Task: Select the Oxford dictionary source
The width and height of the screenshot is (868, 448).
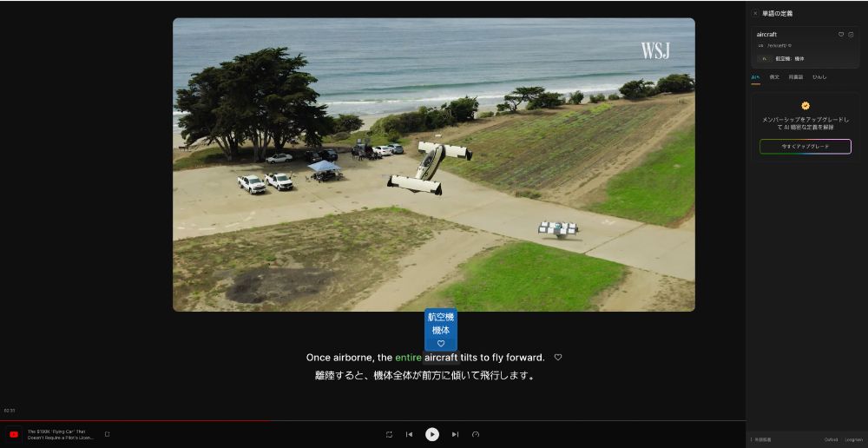Action: pyautogui.click(x=831, y=439)
